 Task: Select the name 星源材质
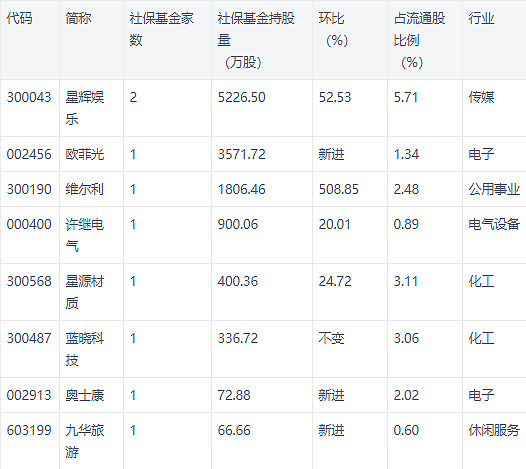85,292
